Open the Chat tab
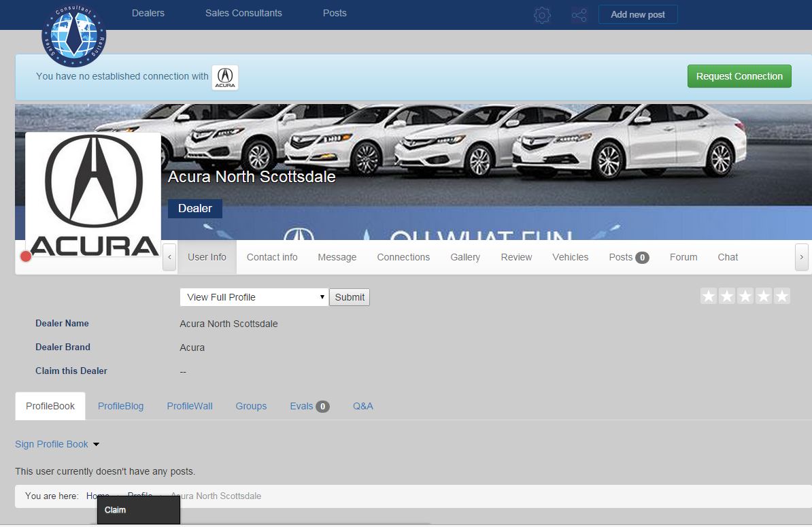This screenshot has height=527, width=812. pyautogui.click(x=728, y=257)
